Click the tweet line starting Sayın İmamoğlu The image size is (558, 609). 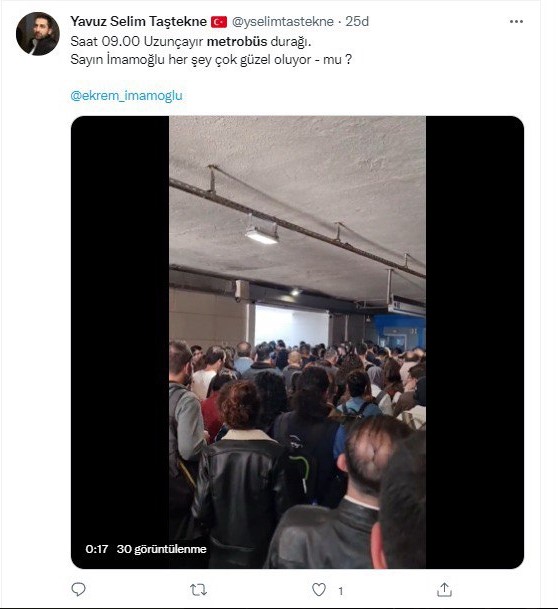click(211, 60)
